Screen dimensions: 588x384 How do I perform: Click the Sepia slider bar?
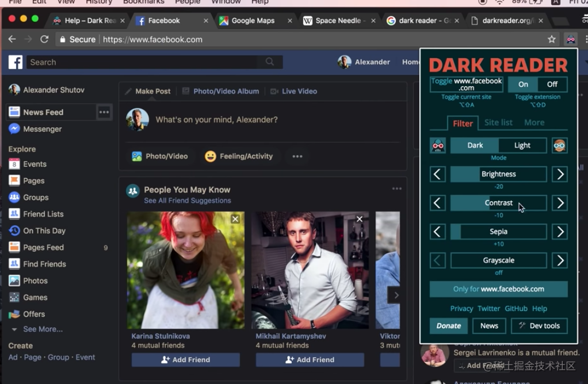coord(498,232)
